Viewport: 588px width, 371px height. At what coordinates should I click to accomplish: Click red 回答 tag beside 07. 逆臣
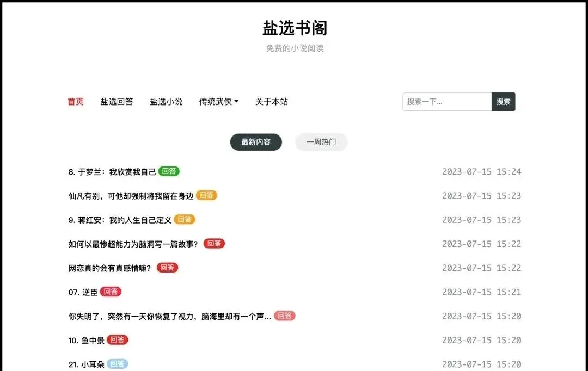[111, 292]
